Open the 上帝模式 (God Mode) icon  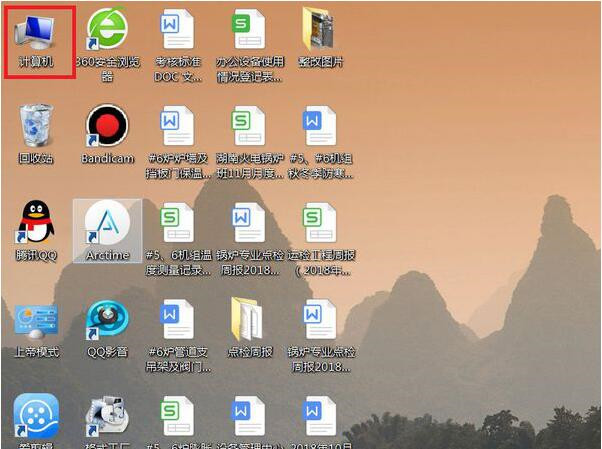[36, 320]
